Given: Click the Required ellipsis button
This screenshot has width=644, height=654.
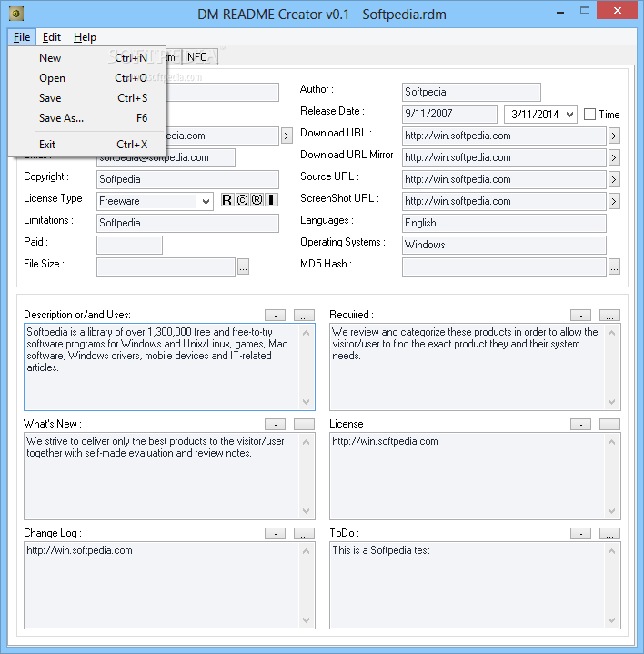Looking at the screenshot, I should click(x=609, y=315).
